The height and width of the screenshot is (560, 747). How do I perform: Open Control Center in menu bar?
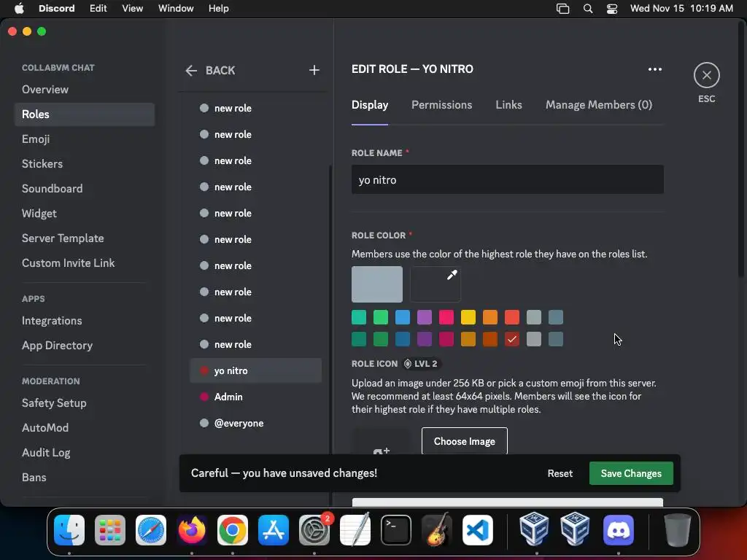coord(612,9)
